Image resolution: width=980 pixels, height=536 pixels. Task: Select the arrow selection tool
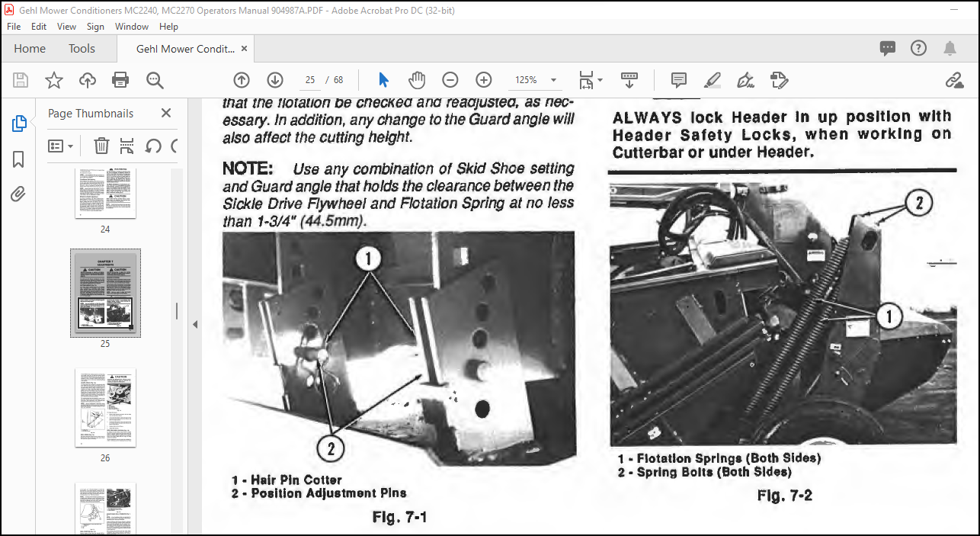coord(383,80)
